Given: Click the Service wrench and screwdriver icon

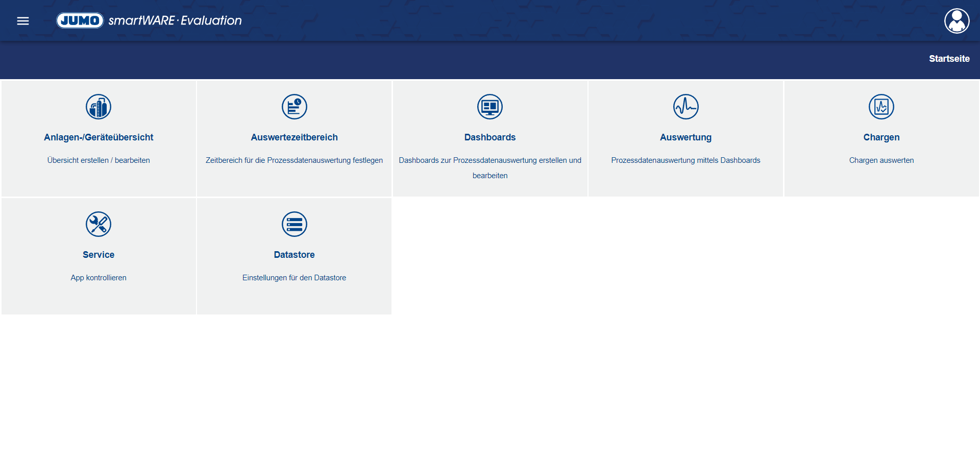Looking at the screenshot, I should (x=99, y=224).
